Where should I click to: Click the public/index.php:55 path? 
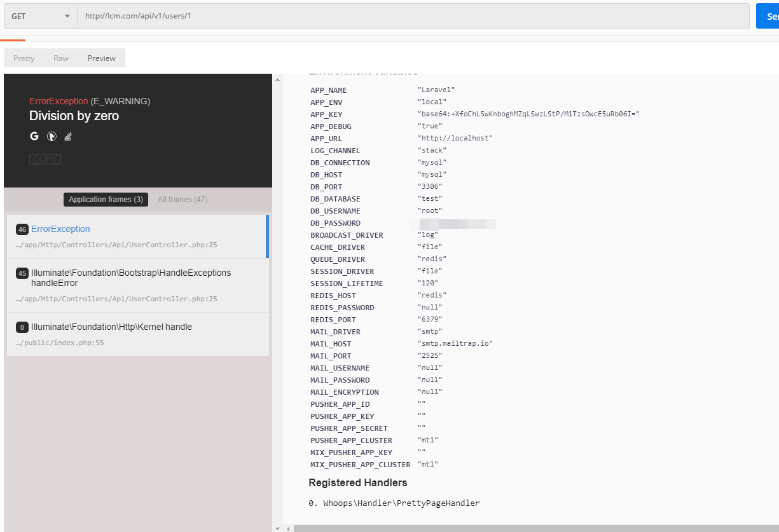point(60,343)
